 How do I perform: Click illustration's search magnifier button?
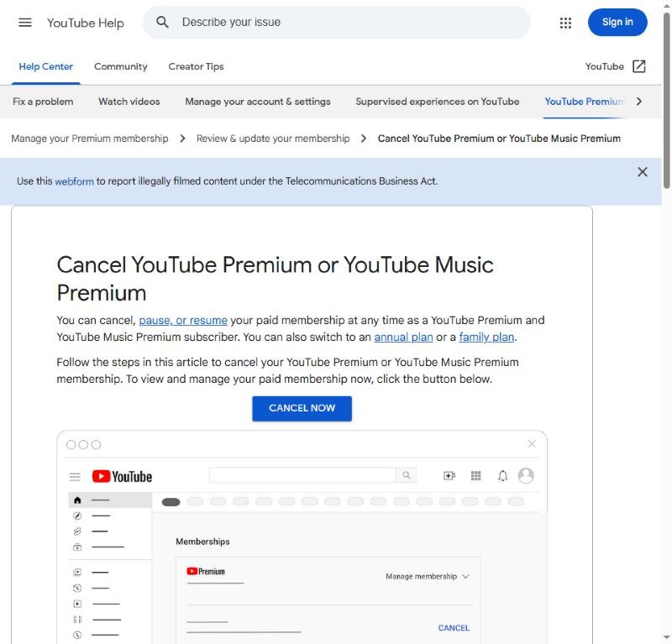click(x=407, y=475)
